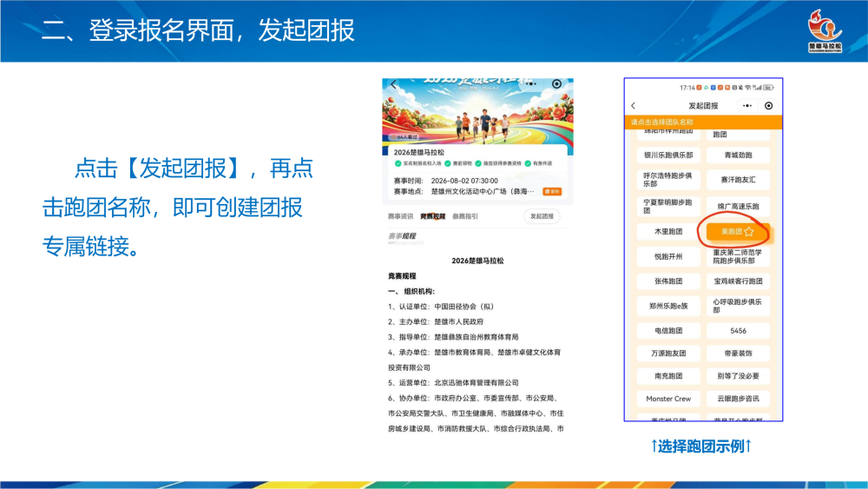
Task: Select the 银川乐跑俱乐部 team
Action: (x=668, y=155)
